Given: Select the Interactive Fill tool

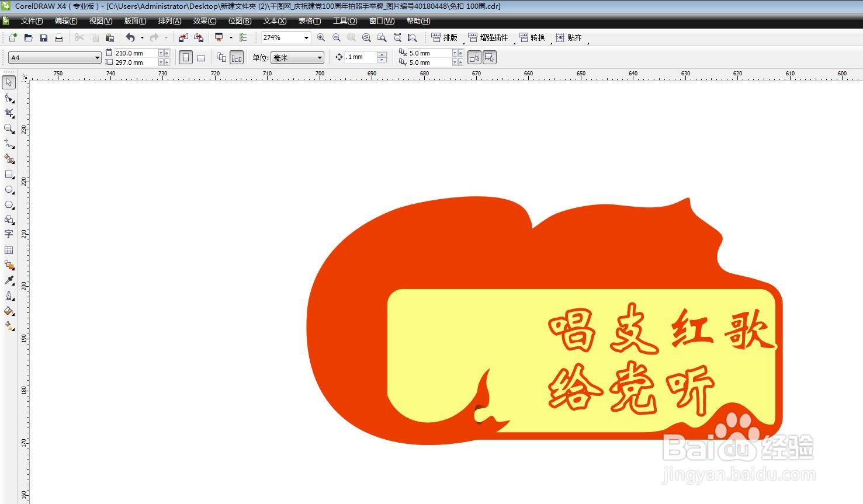Looking at the screenshot, I should 9,326.
